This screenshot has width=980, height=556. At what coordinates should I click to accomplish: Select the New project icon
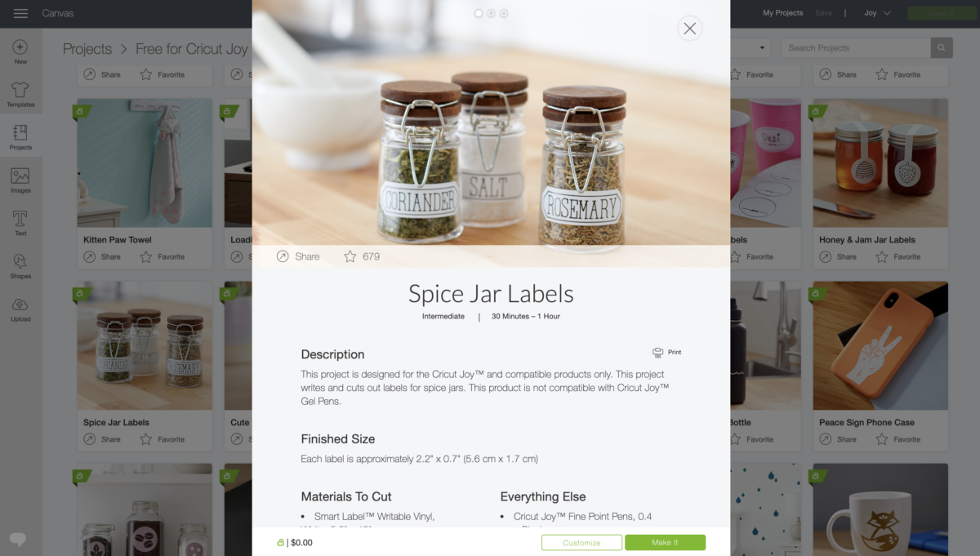(20, 47)
